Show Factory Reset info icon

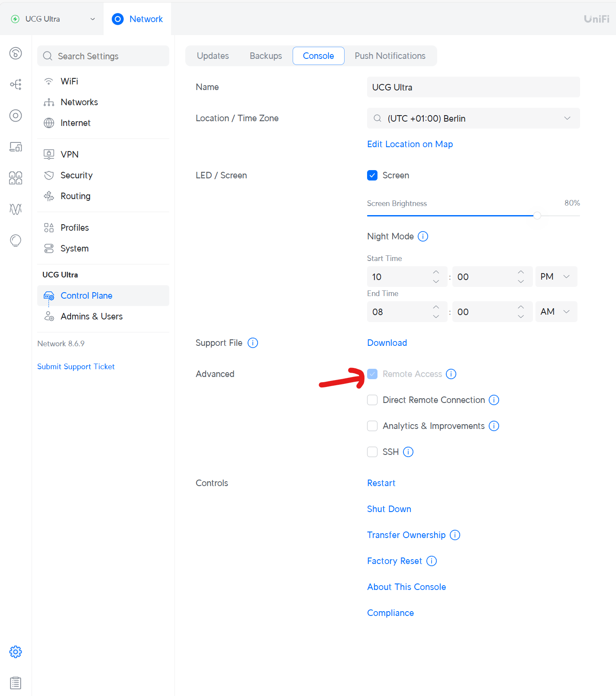pyautogui.click(x=432, y=561)
